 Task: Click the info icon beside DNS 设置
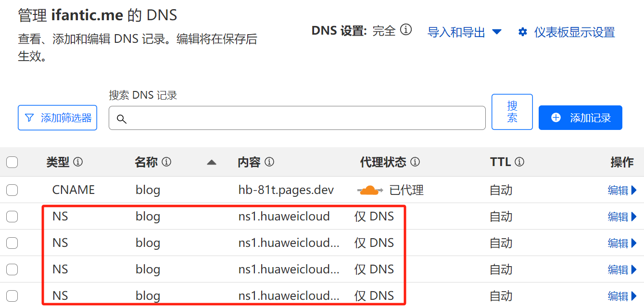[x=406, y=30]
